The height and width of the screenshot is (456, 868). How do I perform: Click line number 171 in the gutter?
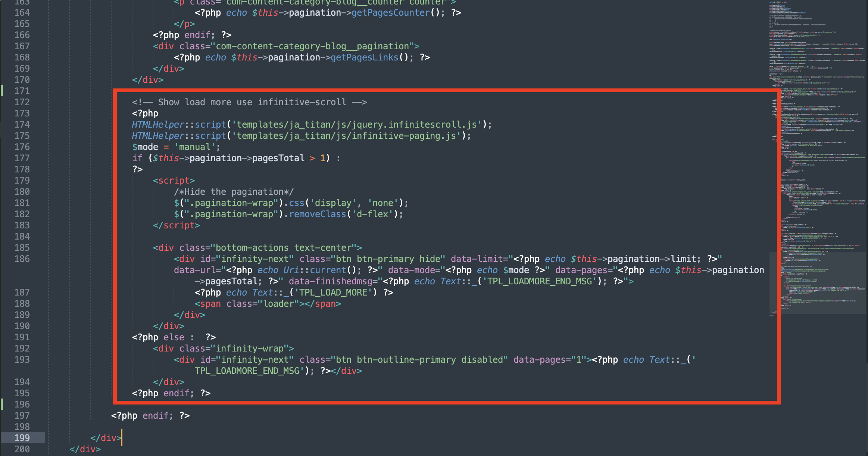click(22, 91)
